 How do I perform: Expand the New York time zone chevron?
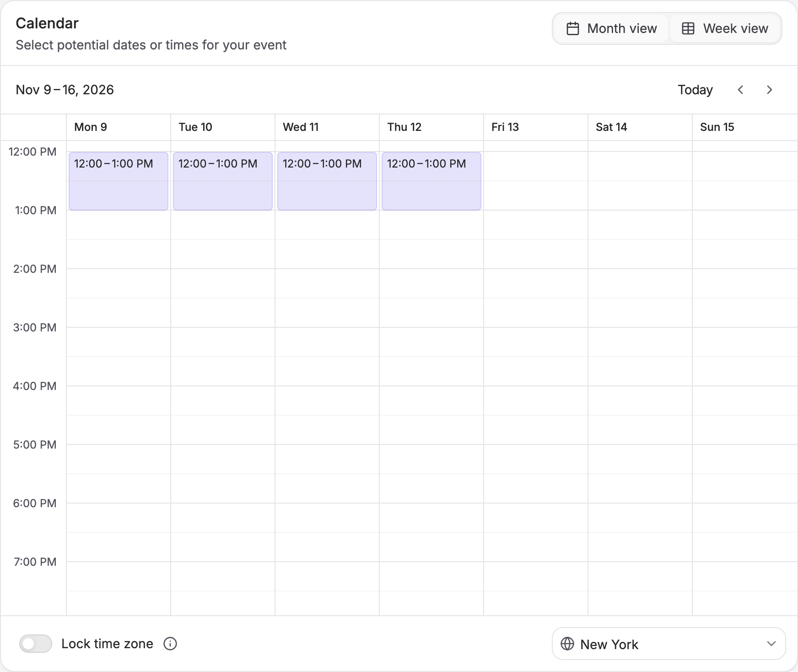point(771,644)
